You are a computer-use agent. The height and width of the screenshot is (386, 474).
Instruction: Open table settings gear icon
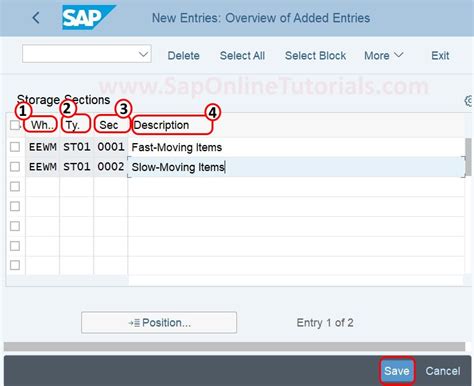pos(469,100)
